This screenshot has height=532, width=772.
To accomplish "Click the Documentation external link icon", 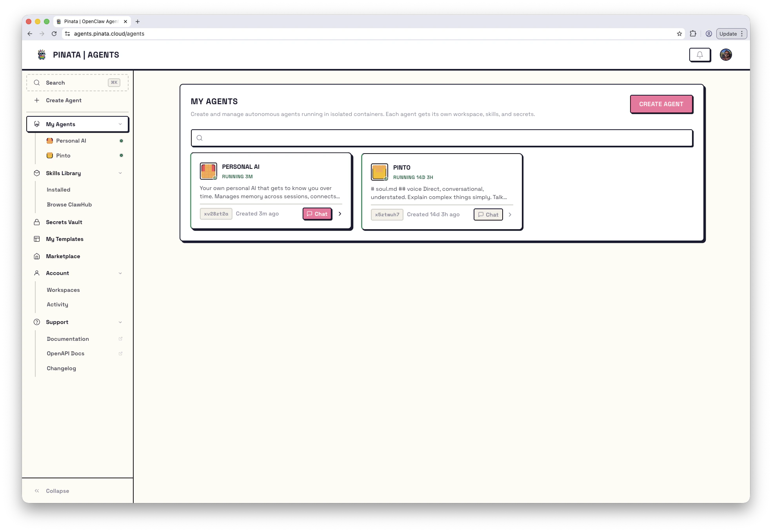I will coord(120,339).
